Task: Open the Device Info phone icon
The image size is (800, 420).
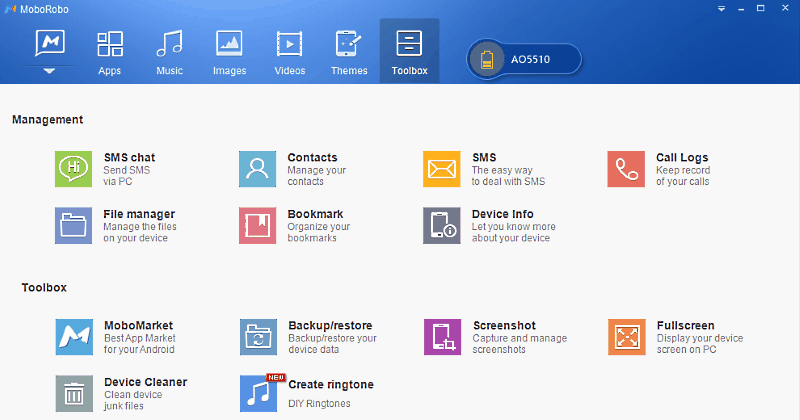Action: tap(442, 225)
